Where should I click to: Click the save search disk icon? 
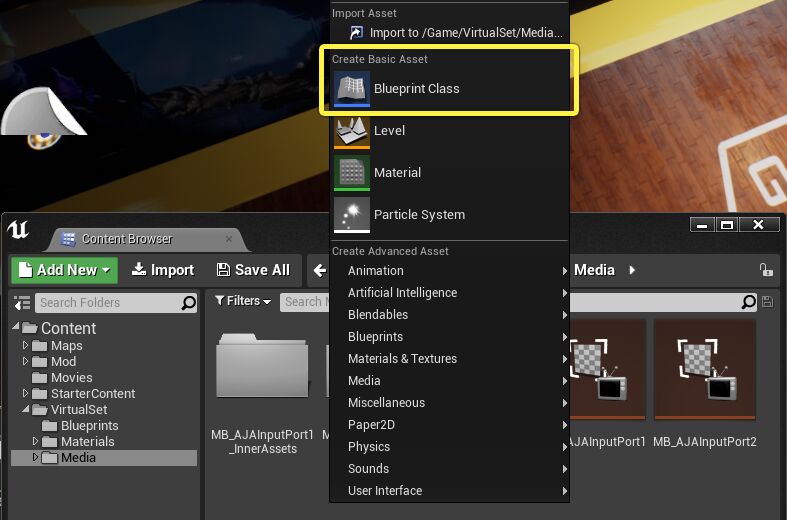tap(767, 302)
